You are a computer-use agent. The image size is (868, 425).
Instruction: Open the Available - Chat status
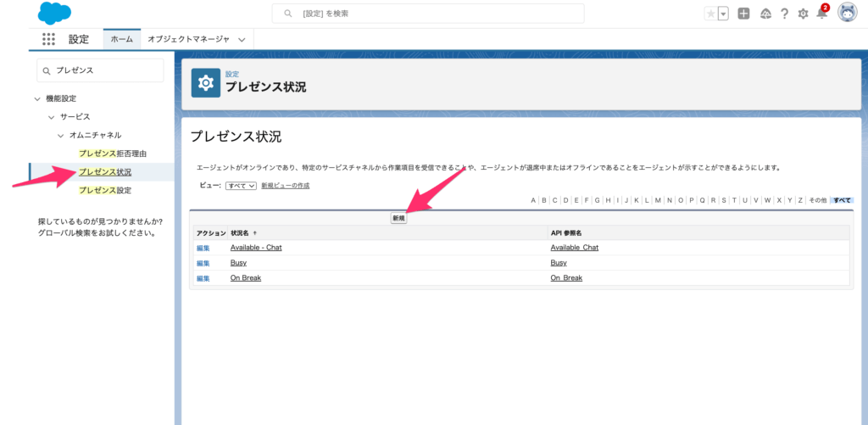tap(256, 248)
